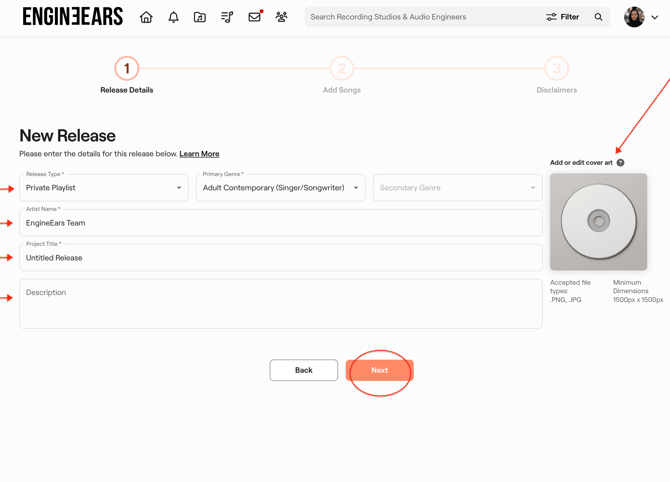
Task: Click the Artist Name field
Action: tap(281, 223)
